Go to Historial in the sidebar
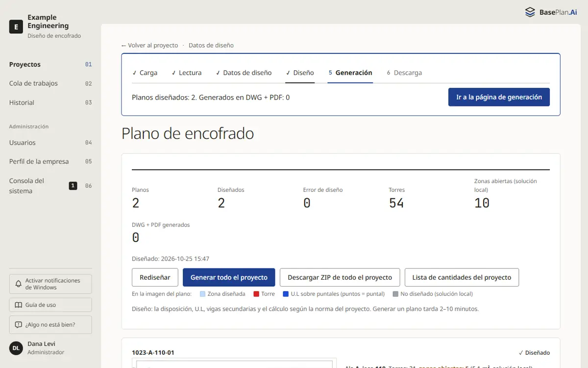This screenshot has width=588, height=368. pos(50,103)
